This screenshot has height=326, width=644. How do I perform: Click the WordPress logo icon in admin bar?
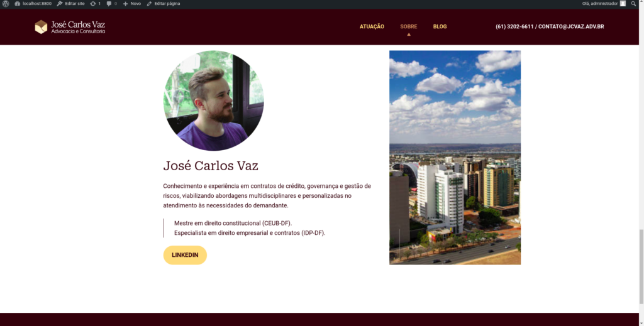[6, 4]
